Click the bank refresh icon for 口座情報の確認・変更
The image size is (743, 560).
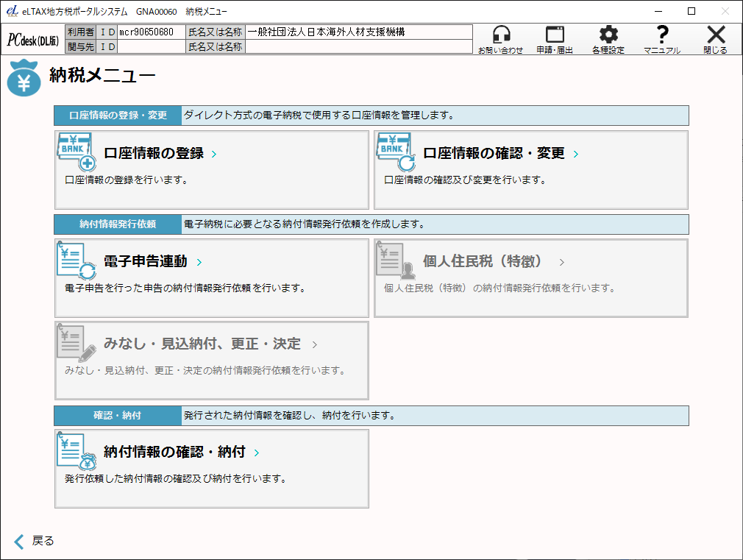[x=396, y=152]
